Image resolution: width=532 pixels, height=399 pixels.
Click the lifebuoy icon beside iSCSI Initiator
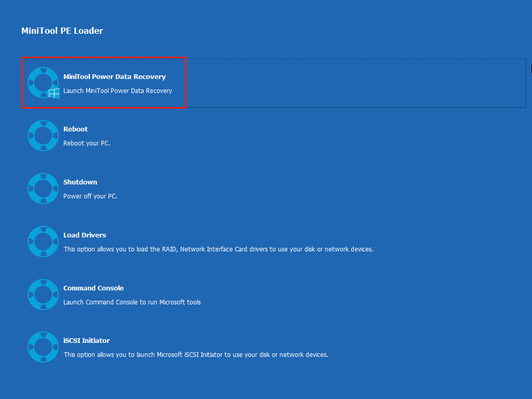pyautogui.click(x=43, y=347)
